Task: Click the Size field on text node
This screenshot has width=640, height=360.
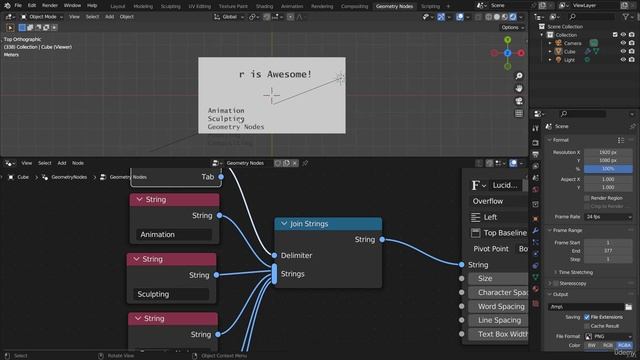Action: click(x=498, y=278)
